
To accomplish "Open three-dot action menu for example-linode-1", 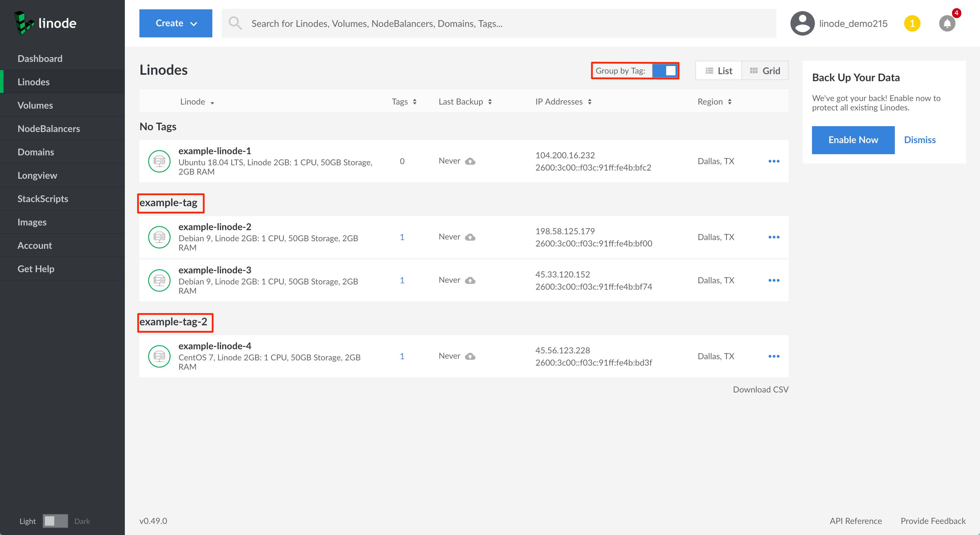I will [x=773, y=161].
